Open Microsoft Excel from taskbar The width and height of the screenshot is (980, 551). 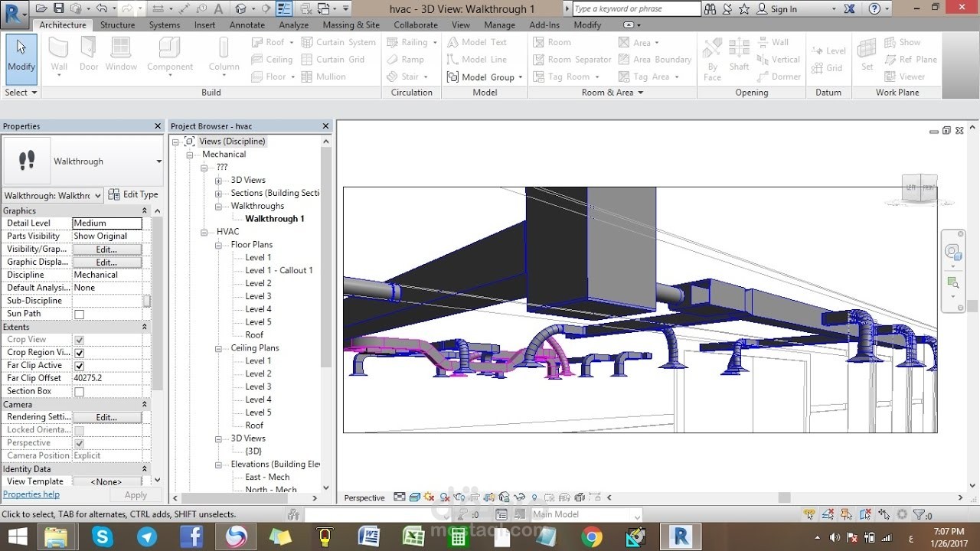(413, 536)
